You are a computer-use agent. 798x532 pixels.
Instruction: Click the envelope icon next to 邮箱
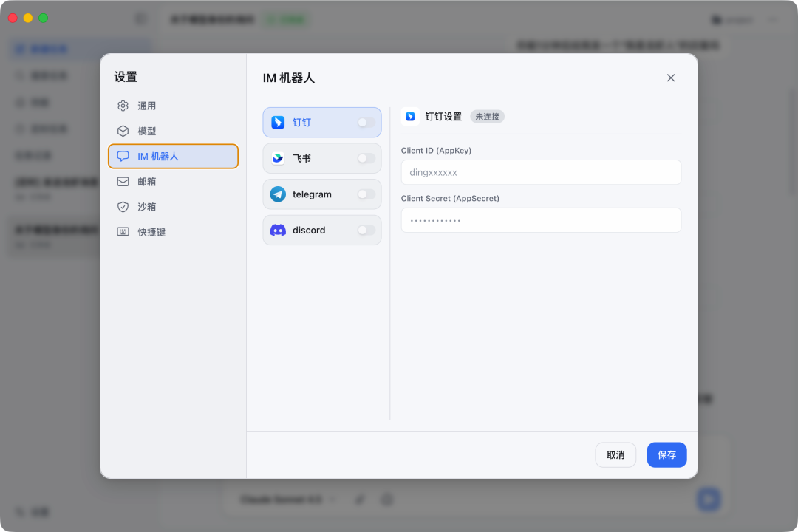(x=123, y=182)
